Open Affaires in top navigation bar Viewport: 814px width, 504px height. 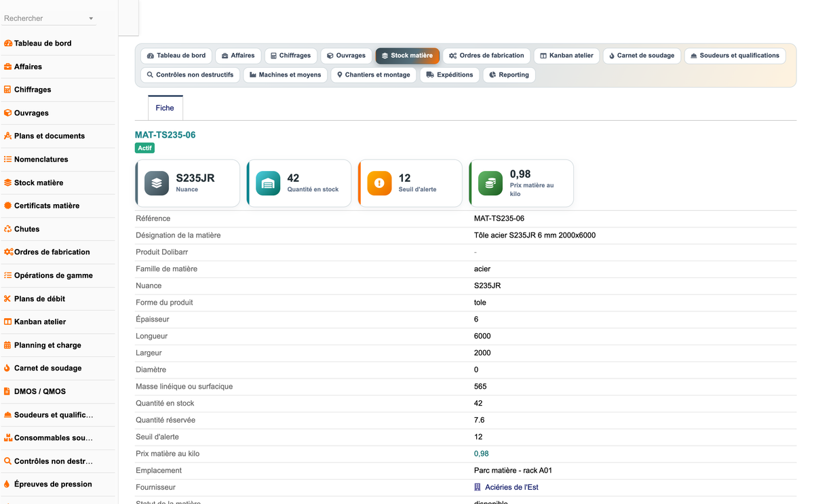click(x=238, y=56)
